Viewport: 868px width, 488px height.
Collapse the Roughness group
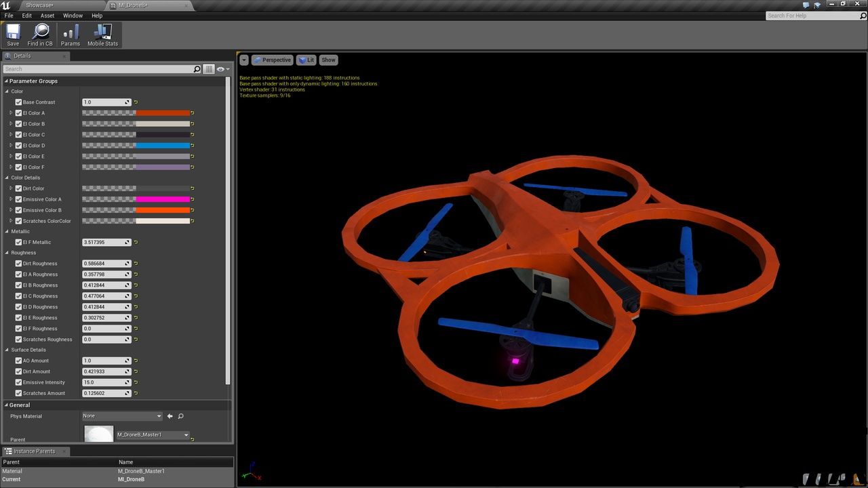coord(7,253)
